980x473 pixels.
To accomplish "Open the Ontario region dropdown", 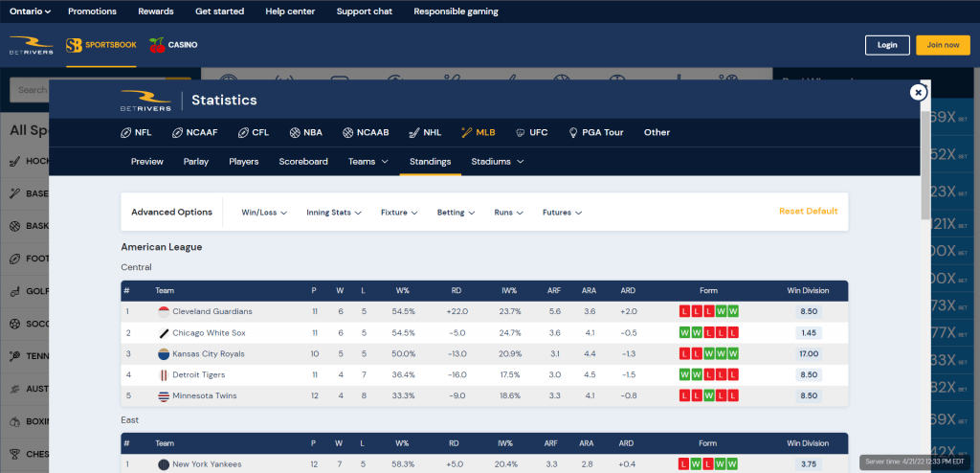I will click(x=30, y=11).
